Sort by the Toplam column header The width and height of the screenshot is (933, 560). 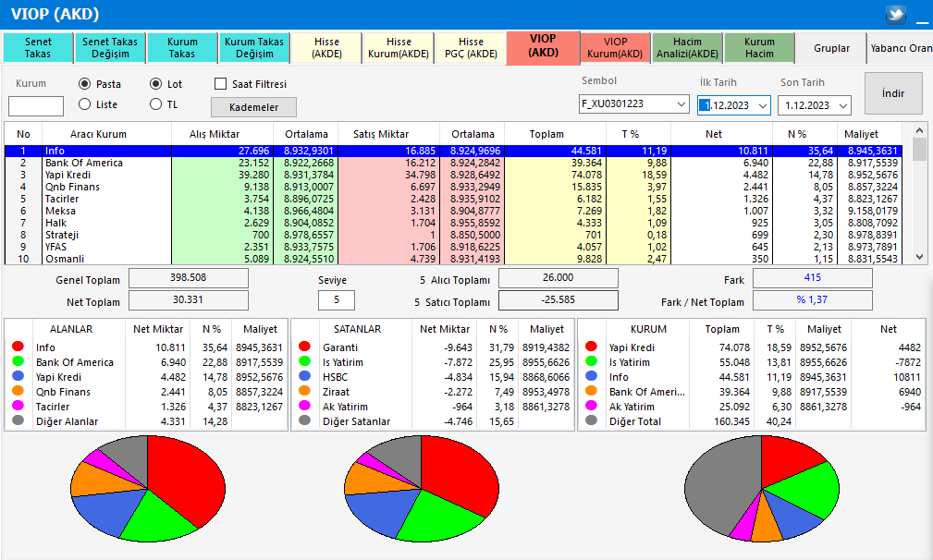[x=555, y=134]
